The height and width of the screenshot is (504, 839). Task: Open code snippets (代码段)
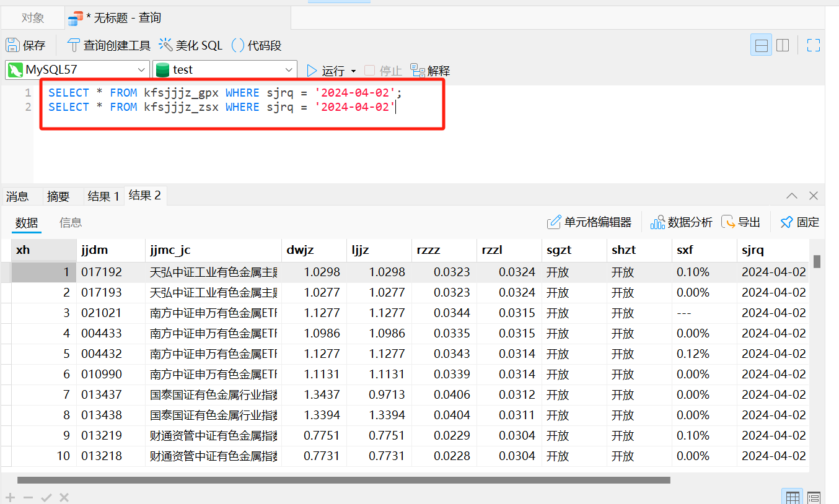[256, 45]
